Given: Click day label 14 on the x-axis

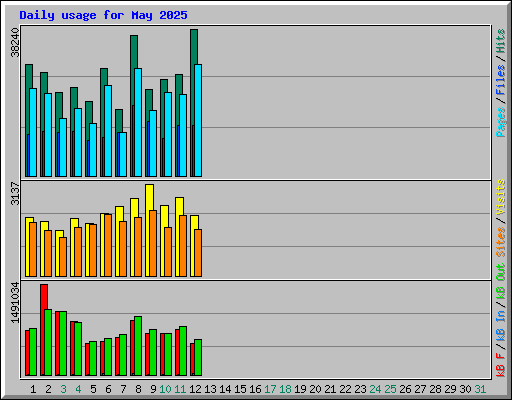Looking at the screenshot, I should [x=225, y=389].
